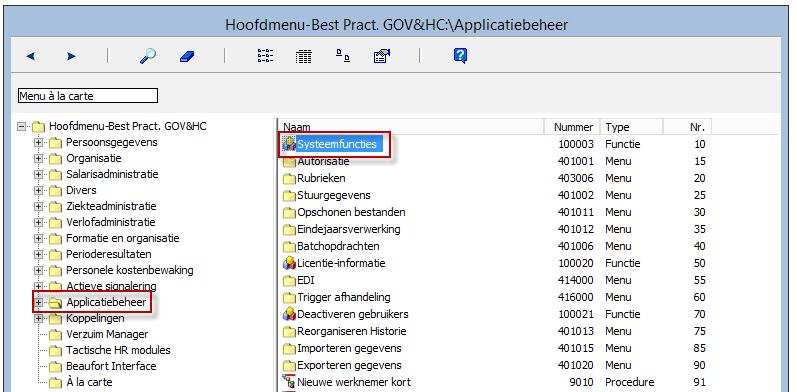Sort by the Naam column header
Image resolution: width=797 pixels, height=392 pixels.
(411, 127)
